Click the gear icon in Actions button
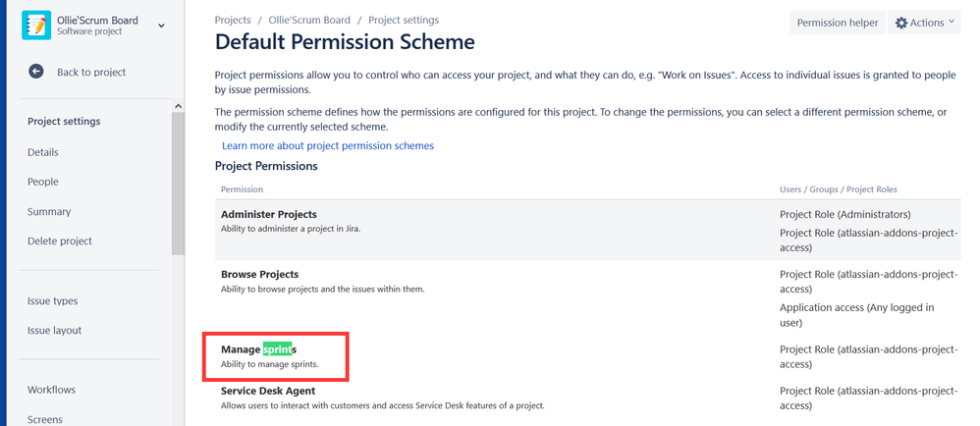980x426 pixels. (x=900, y=23)
